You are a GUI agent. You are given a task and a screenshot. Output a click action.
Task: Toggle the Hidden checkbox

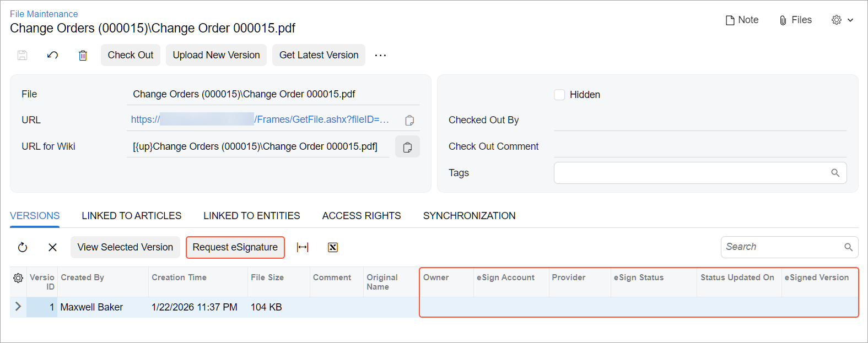(x=559, y=95)
